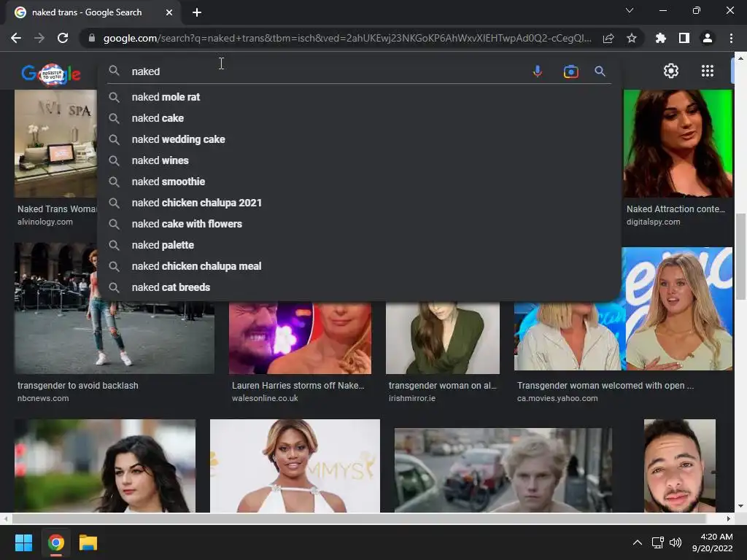Click the Google logo to go home
Screen dimensions: 747x560
[x=51, y=74]
